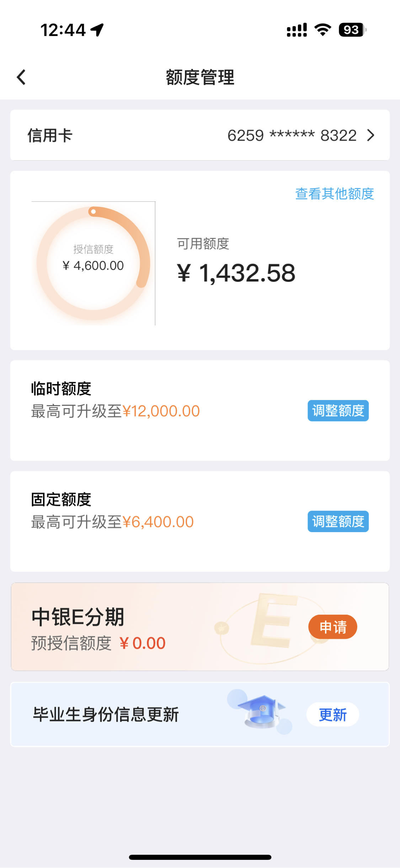Tap the back arrow icon
The width and height of the screenshot is (400, 868).
(x=21, y=77)
